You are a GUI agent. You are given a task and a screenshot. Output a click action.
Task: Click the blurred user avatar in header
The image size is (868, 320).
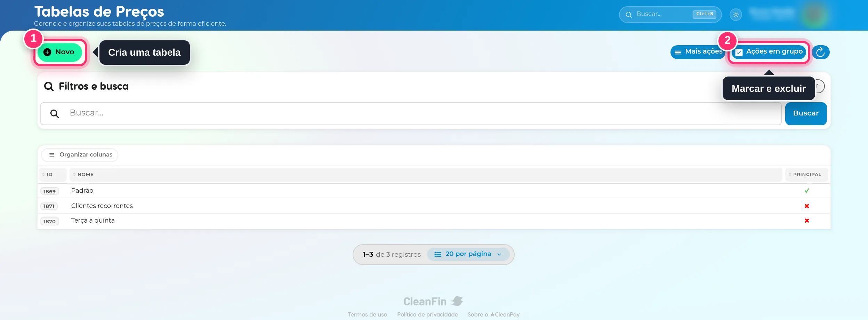click(x=814, y=15)
